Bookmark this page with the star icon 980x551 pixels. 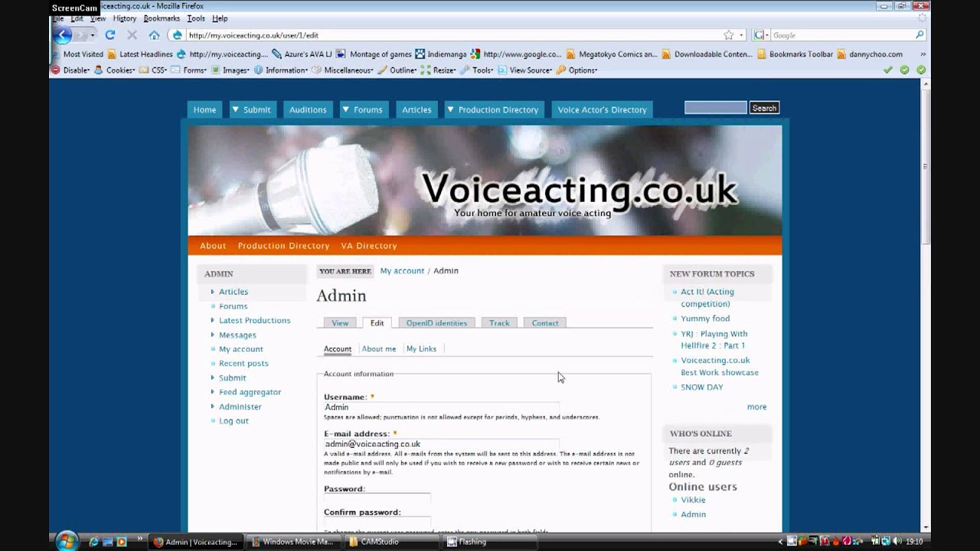tap(728, 35)
